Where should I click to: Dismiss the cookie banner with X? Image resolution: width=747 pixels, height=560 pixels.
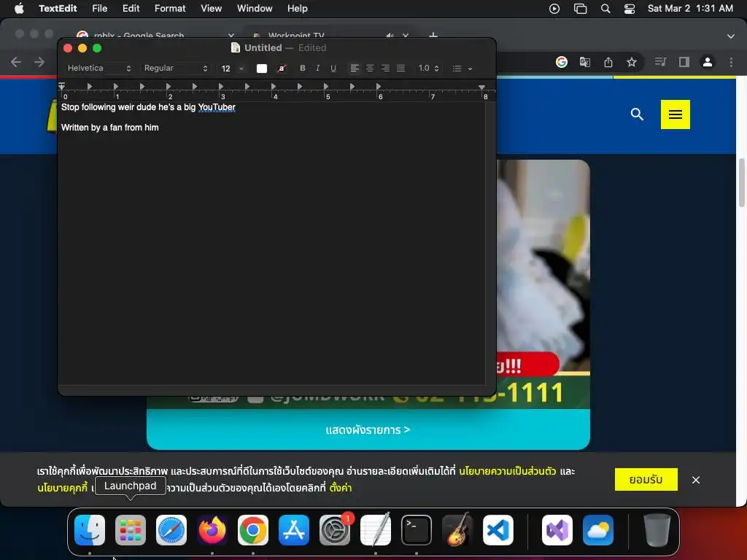(695, 480)
